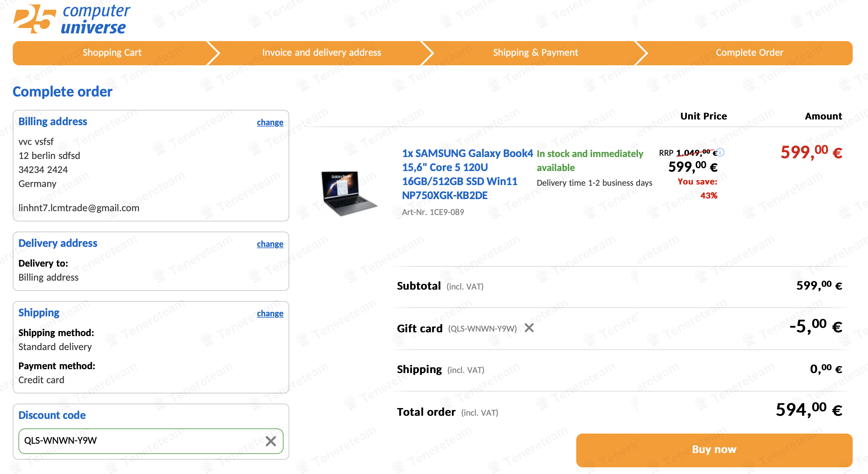
Task: Click the RRP info icon
Action: pos(720,152)
